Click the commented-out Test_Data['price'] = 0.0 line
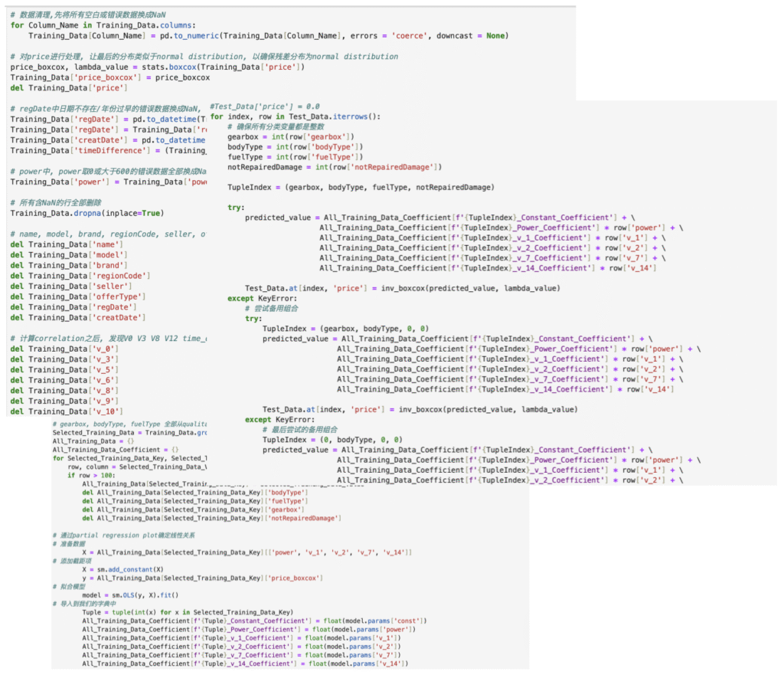Viewport: 784px width, 675px height. coord(265,106)
